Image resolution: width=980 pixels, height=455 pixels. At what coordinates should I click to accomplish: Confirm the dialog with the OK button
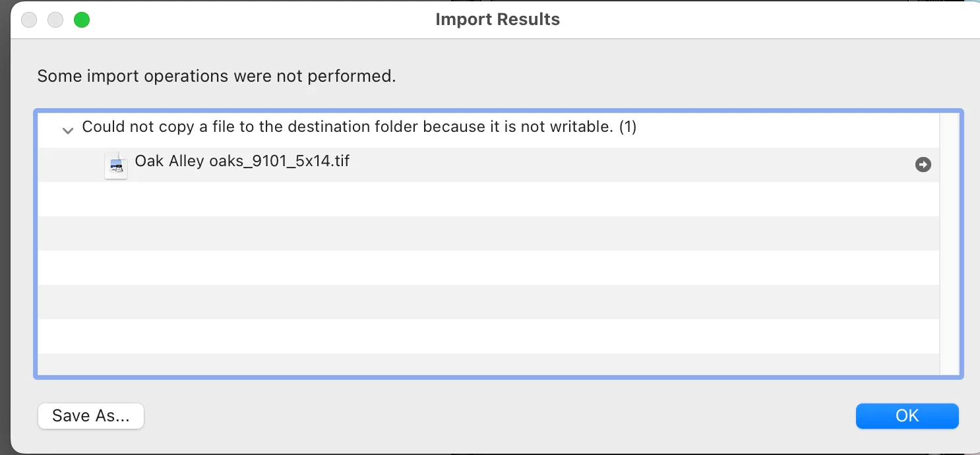pyautogui.click(x=907, y=416)
